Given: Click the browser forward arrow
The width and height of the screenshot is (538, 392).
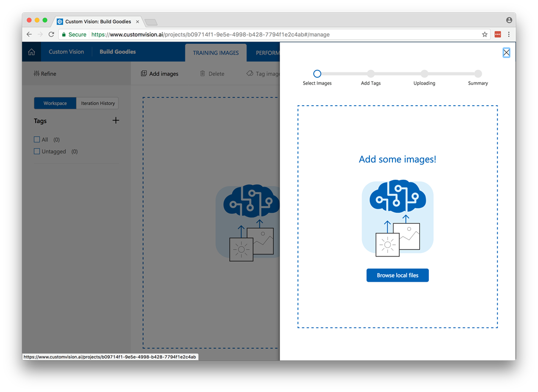Looking at the screenshot, I should click(40, 34).
